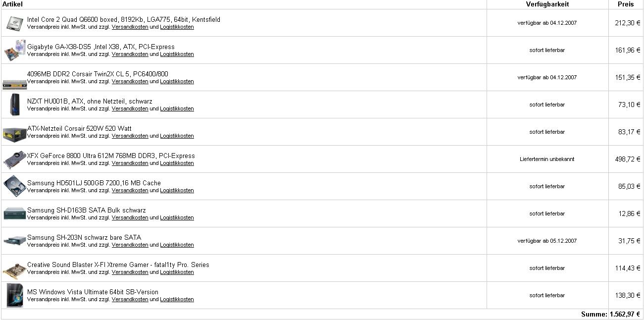
Task: Open Versandkosten link under Intel Core 2 Quad
Action: pos(130,27)
